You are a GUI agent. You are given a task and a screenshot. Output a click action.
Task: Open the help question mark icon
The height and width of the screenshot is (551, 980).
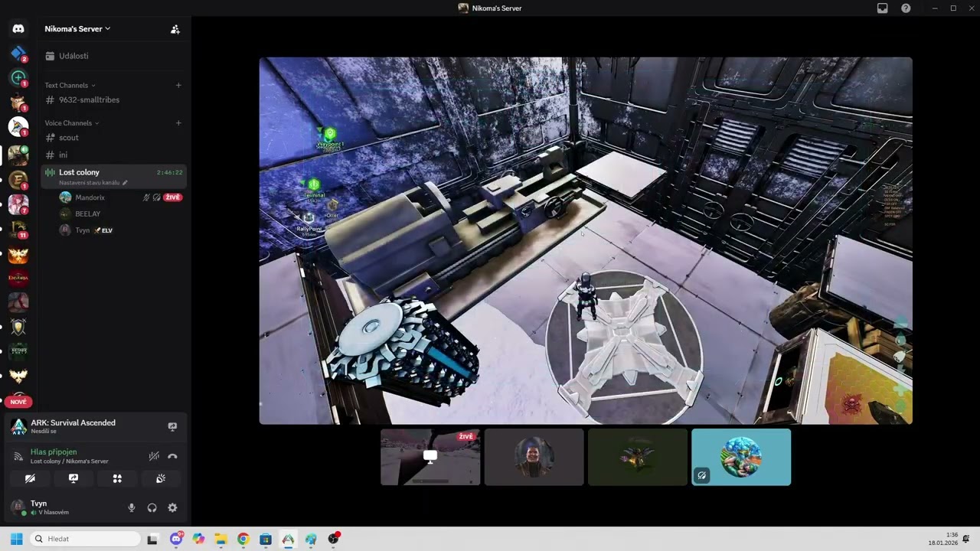906,8
